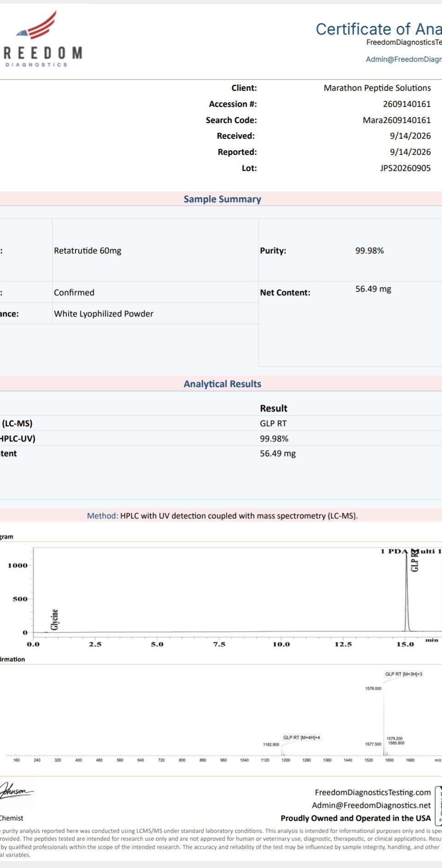Select 99.98% purity in Sample Summary
The height and width of the screenshot is (868, 442).
click(x=369, y=251)
